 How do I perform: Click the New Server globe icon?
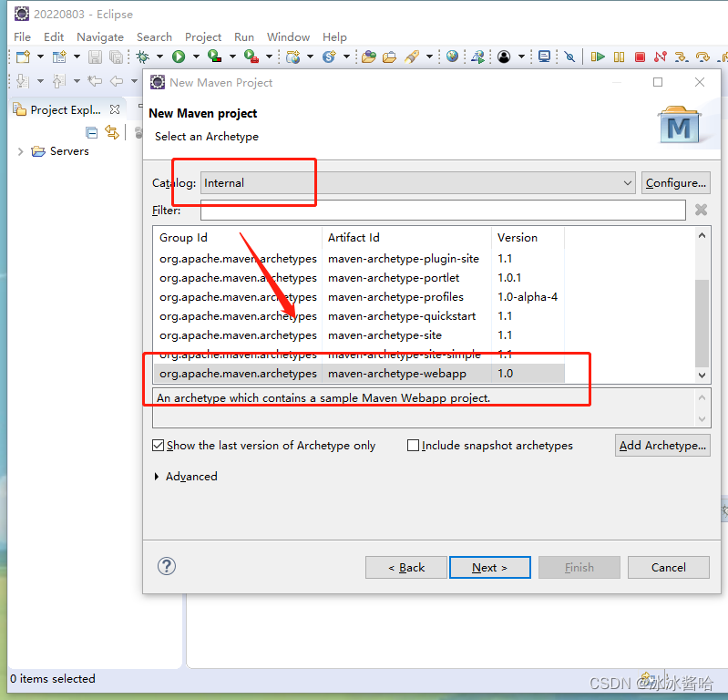pyautogui.click(x=293, y=57)
